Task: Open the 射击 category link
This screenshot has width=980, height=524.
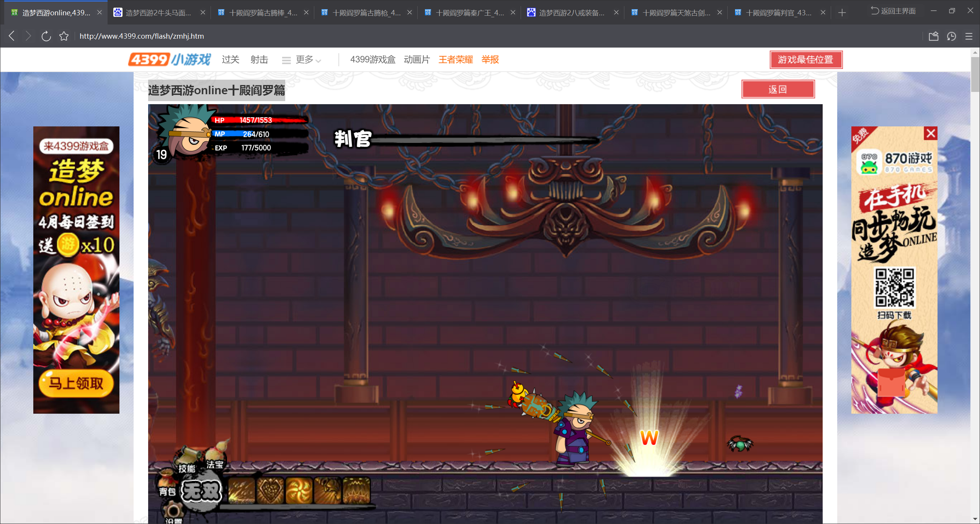Action: point(259,59)
